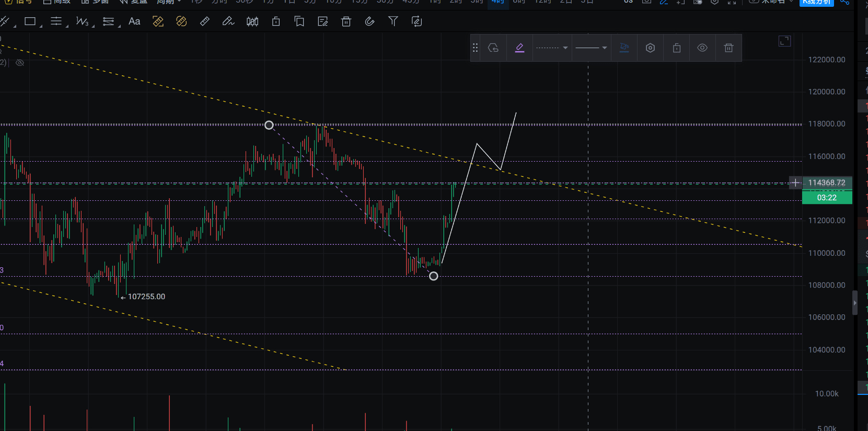Open drawing settings hexagon icon

(650, 48)
